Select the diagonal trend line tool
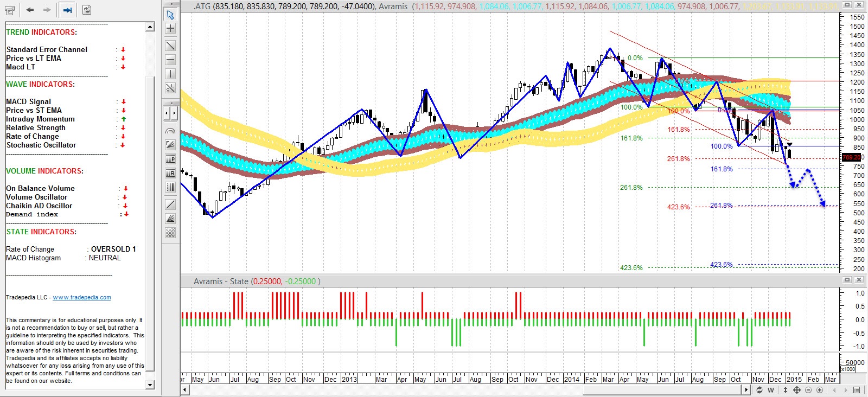 coord(170,46)
